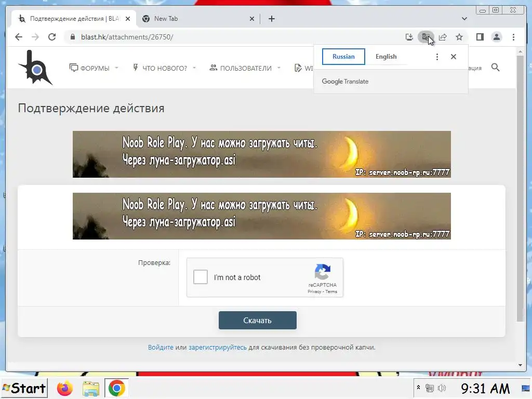Click the site search magnifier icon

click(495, 68)
